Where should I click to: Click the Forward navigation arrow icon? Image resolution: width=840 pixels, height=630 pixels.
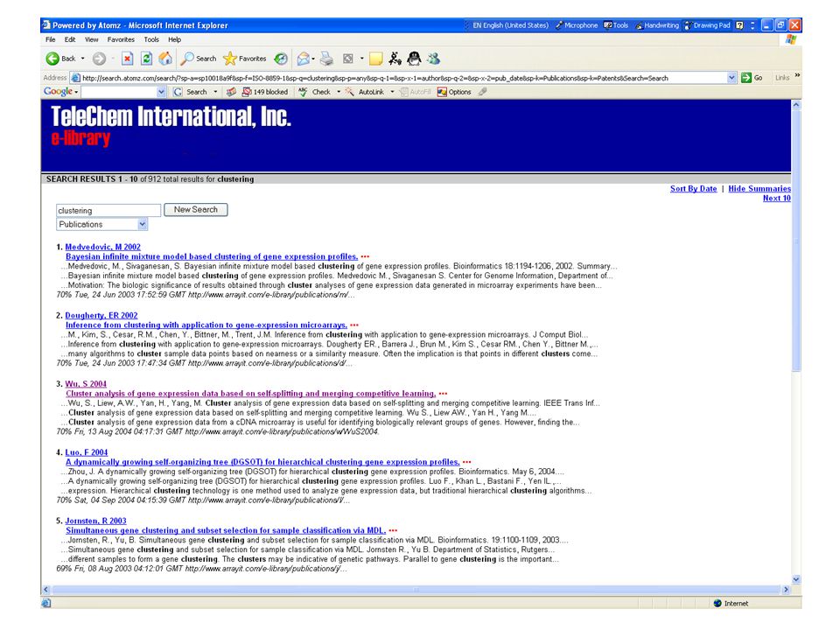click(99, 59)
